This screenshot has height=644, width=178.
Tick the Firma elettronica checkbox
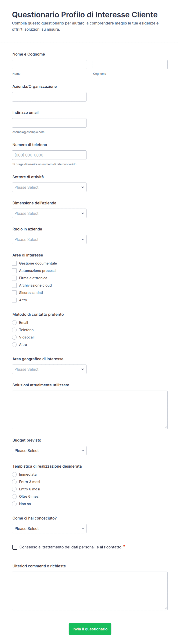click(x=15, y=278)
